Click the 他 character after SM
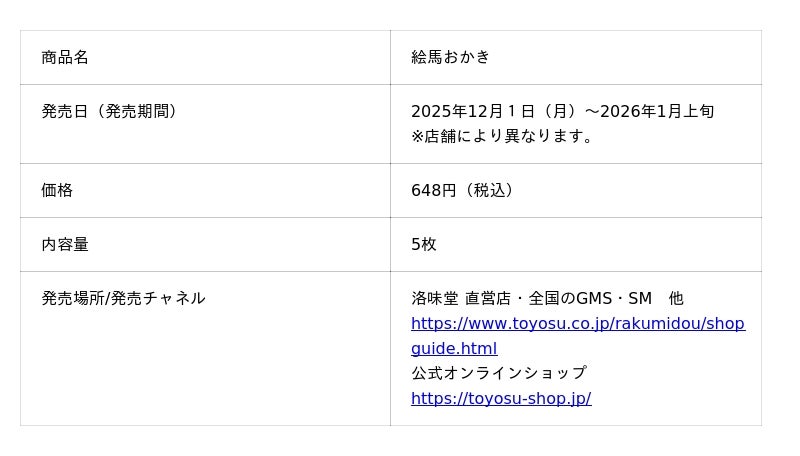 point(676,298)
